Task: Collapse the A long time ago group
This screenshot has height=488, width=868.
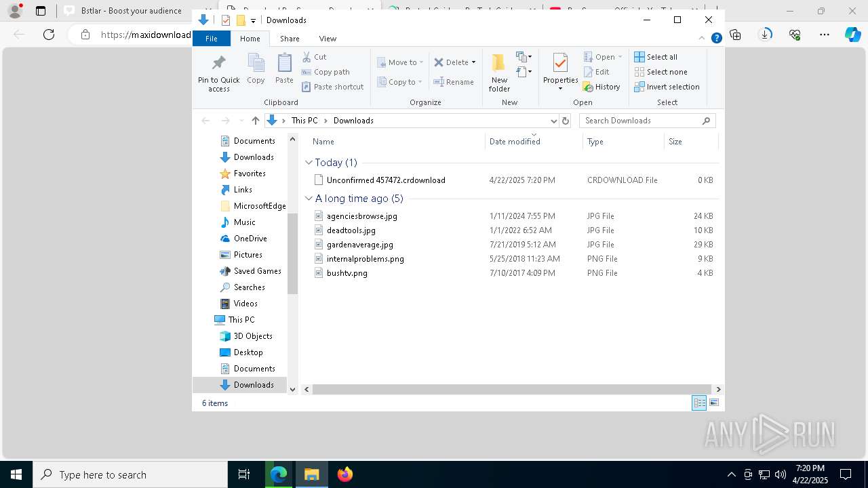Action: point(309,199)
